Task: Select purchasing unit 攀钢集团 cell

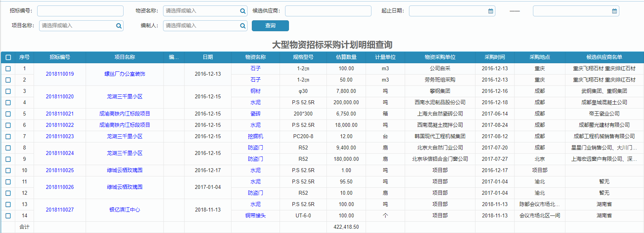Action: (440, 91)
